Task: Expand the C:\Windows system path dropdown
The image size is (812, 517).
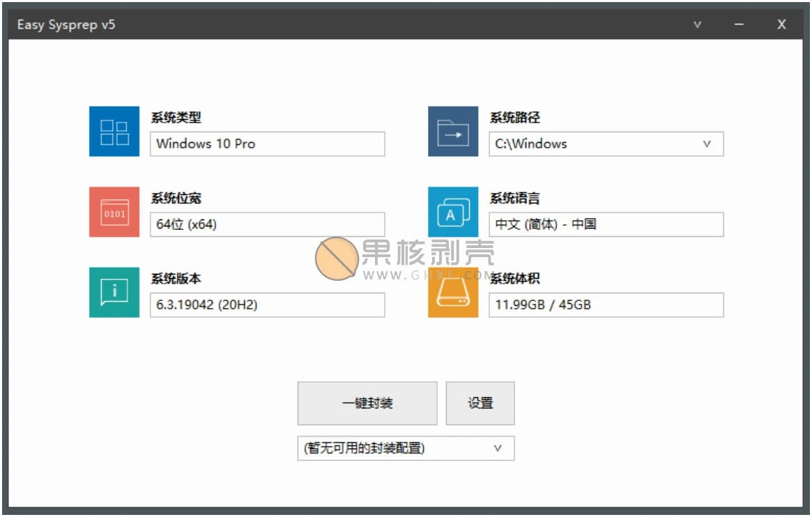Action: [707, 144]
